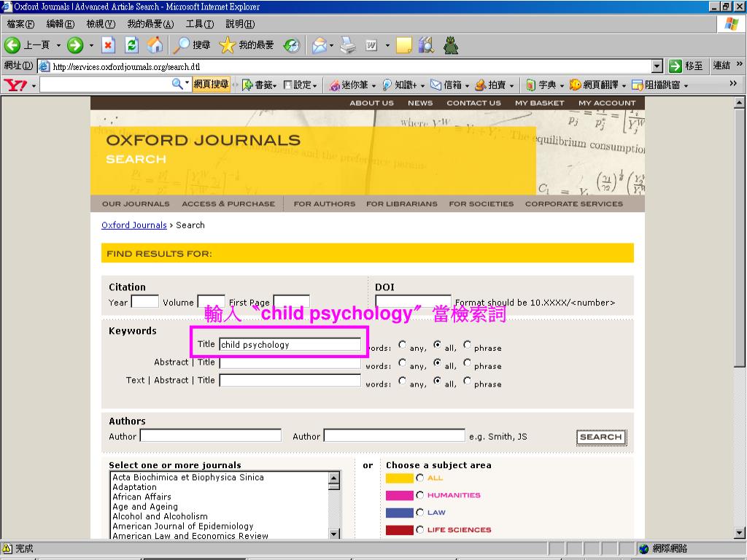Click the Yahoo toolbar magnifier search icon
Image resolution: width=747 pixels, height=560 pixels.
tap(177, 85)
